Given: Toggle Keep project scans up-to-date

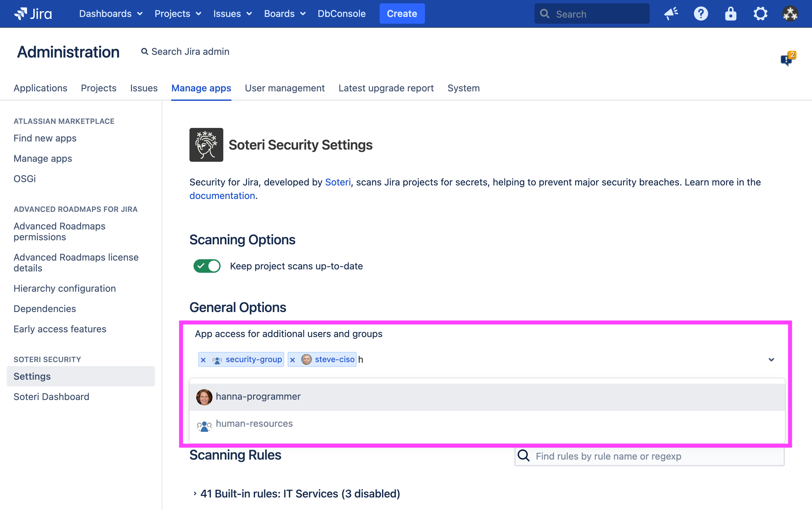Looking at the screenshot, I should [207, 266].
